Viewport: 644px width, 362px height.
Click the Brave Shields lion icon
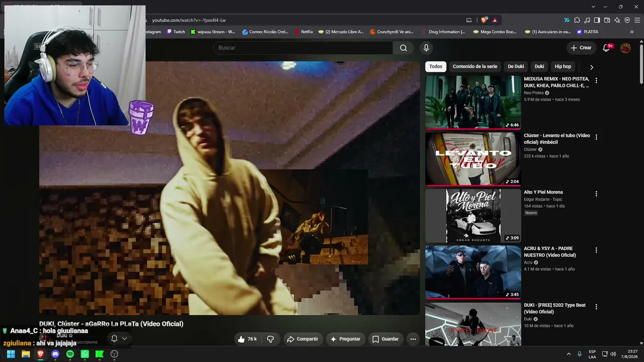[484, 20]
